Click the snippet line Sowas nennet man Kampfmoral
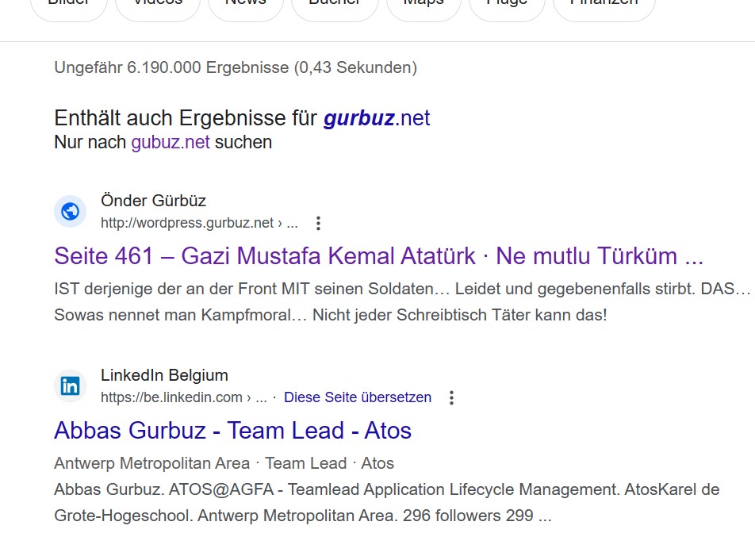The height and width of the screenshot is (560, 755). click(x=331, y=314)
